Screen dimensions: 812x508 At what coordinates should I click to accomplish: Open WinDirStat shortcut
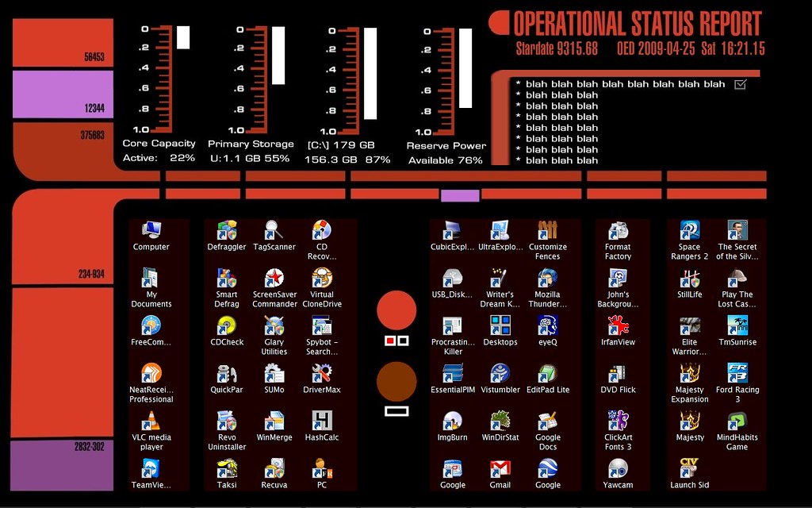(500, 421)
